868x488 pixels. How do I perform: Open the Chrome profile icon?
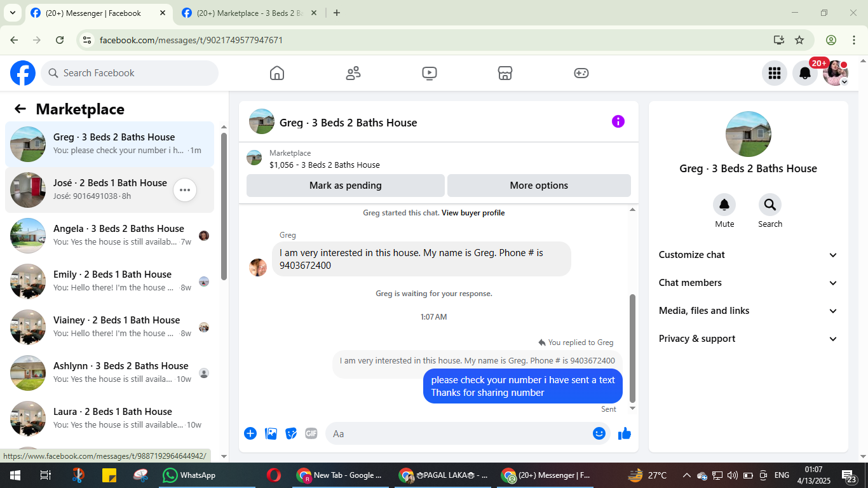831,40
